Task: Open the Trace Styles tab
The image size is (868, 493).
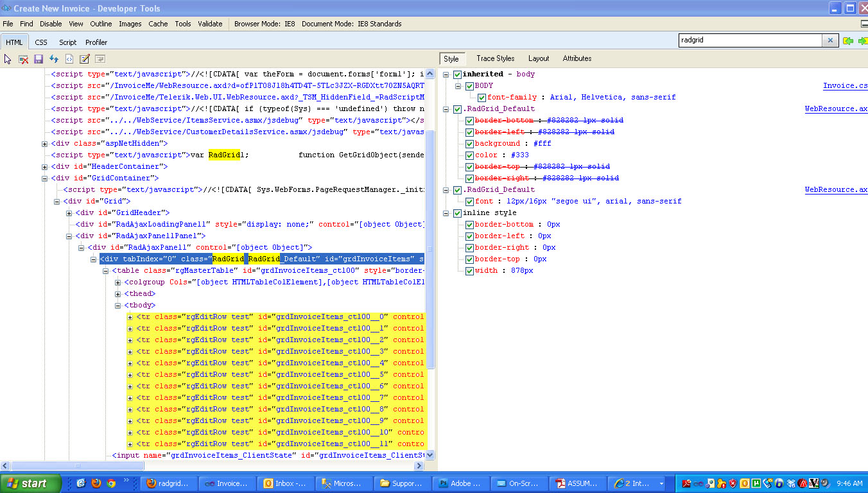Action: [x=495, y=58]
